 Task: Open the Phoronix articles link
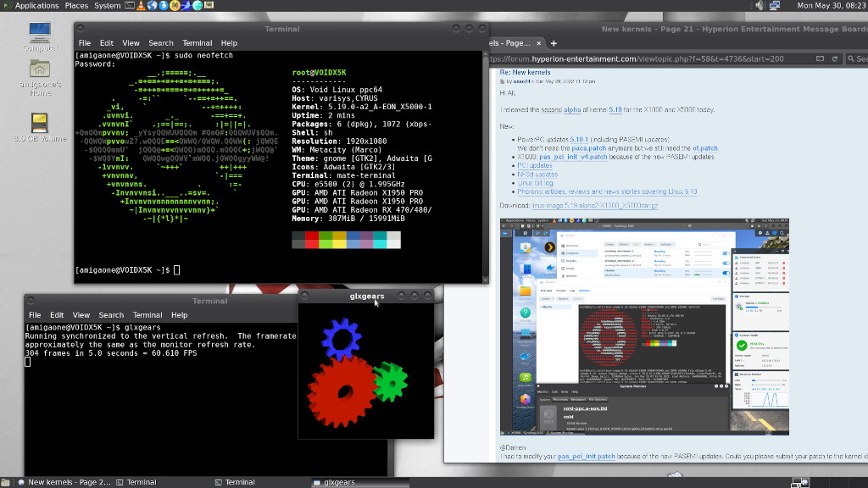pos(607,191)
